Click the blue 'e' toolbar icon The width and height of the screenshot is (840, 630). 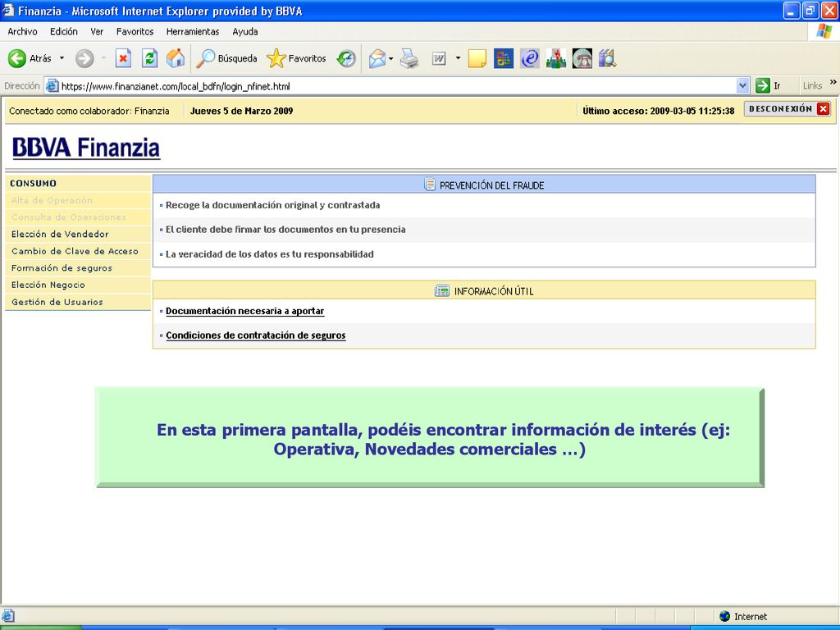(x=529, y=58)
